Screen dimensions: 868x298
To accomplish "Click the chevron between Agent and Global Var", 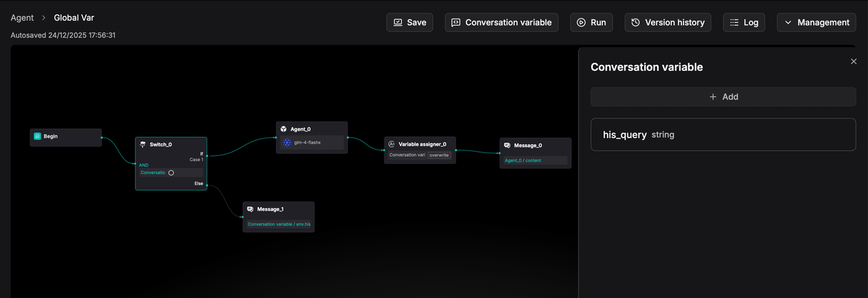I will [44, 18].
